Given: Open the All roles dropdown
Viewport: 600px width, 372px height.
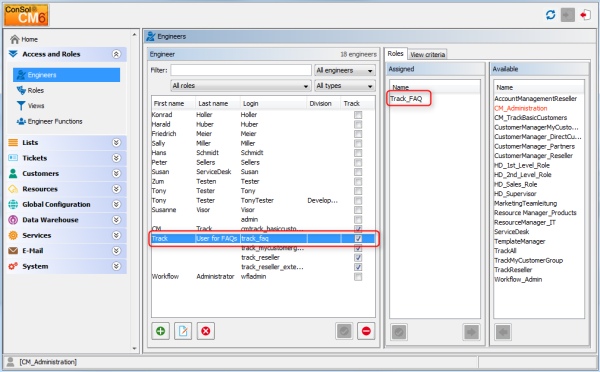Looking at the screenshot, I should point(240,86).
